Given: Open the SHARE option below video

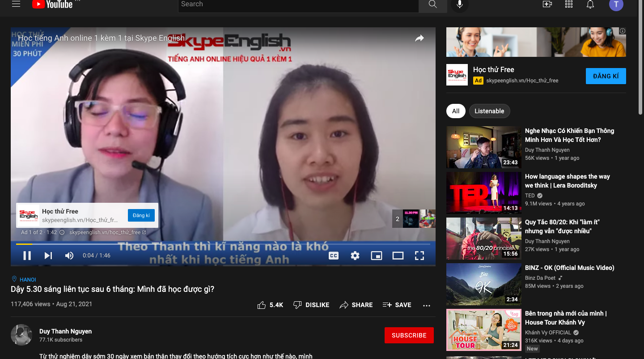Looking at the screenshot, I should point(356,305).
